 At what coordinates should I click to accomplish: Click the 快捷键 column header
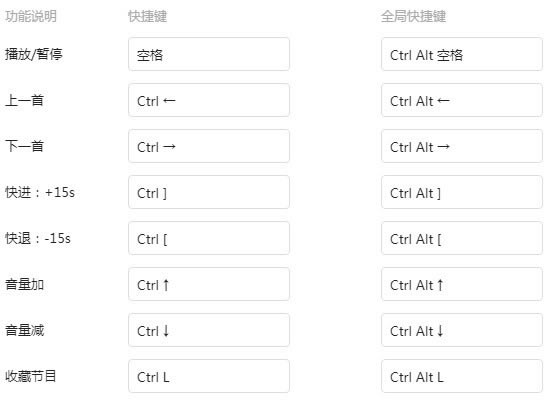pos(148,16)
